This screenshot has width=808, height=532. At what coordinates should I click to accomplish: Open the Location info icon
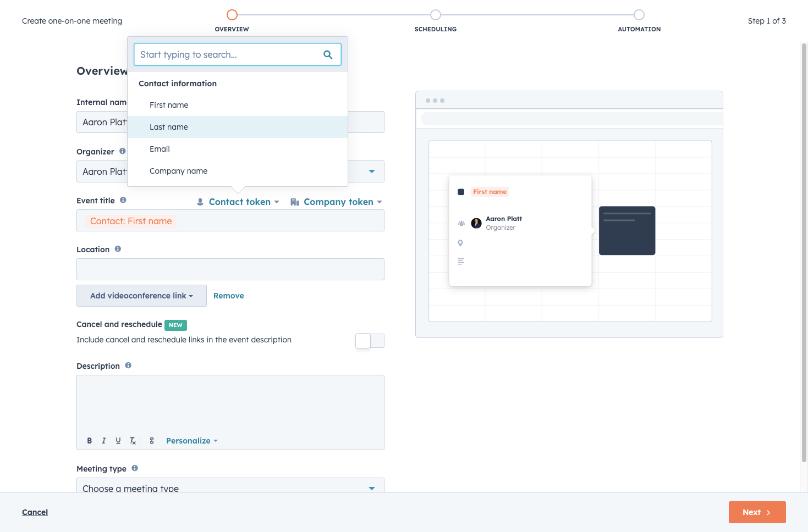point(118,249)
